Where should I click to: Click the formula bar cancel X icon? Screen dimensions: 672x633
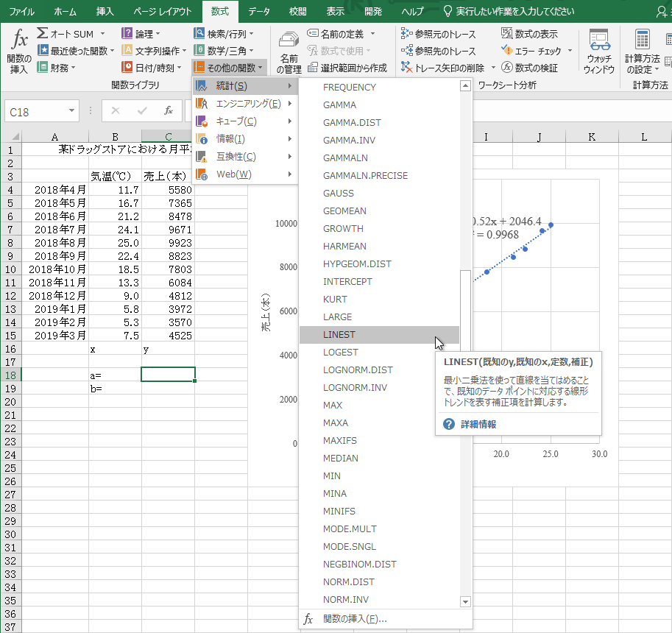coord(116,111)
